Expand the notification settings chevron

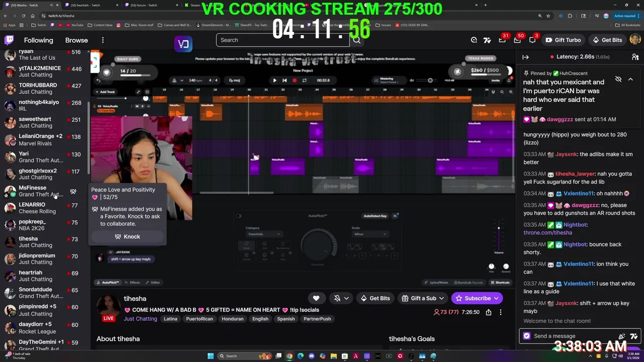[x=346, y=298]
